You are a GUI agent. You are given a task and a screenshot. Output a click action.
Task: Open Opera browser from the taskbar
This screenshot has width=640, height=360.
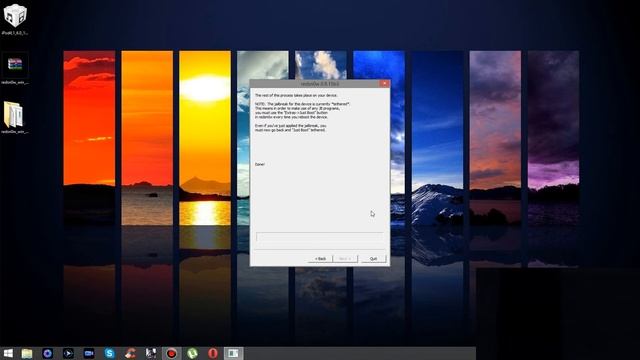tap(213, 353)
